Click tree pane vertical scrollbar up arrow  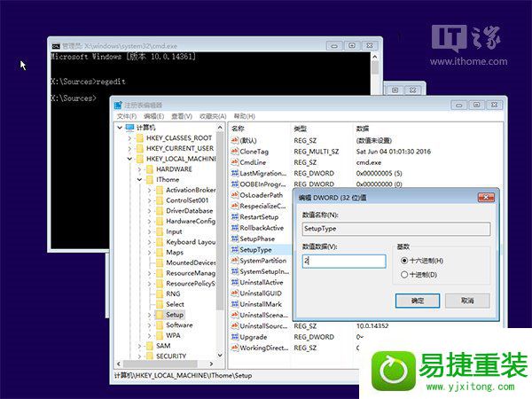220,128
